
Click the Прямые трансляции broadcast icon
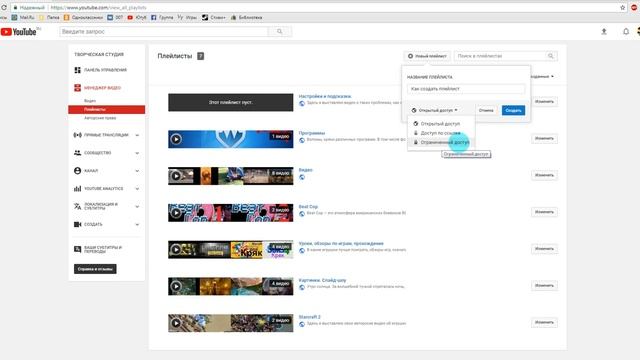78,135
